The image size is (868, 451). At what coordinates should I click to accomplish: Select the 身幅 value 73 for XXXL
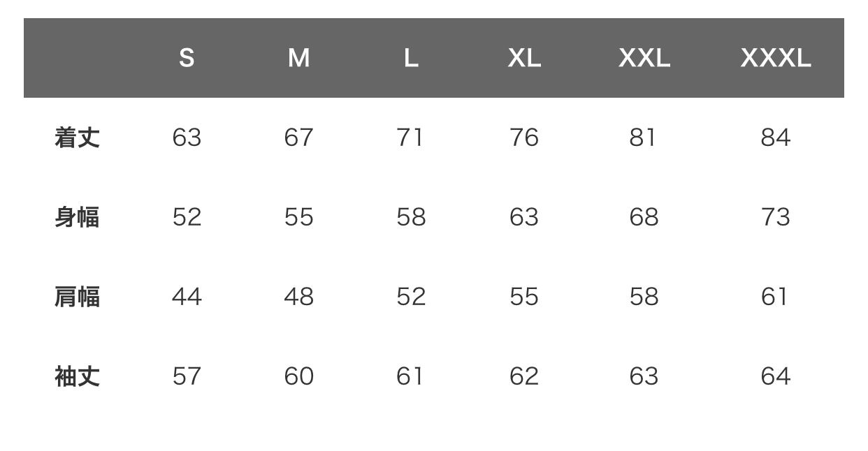pyautogui.click(x=776, y=217)
